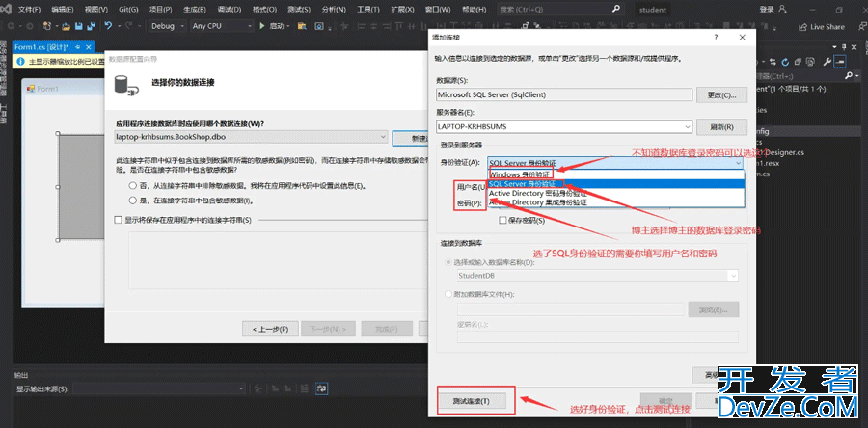This screenshot has width=868, height=428.
Task: Click the Live Share icon
Action: 802,27
